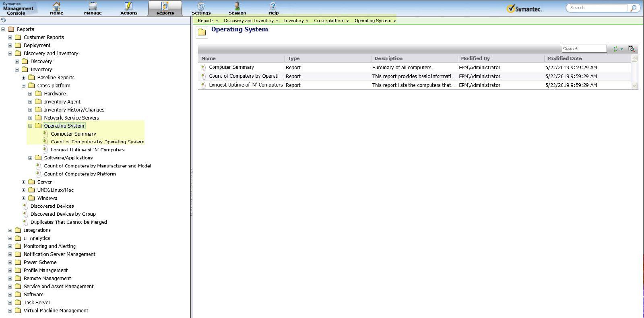Select Longest Uptime of 'N' Computers in tree
The height and width of the screenshot is (318, 644).
(88, 150)
